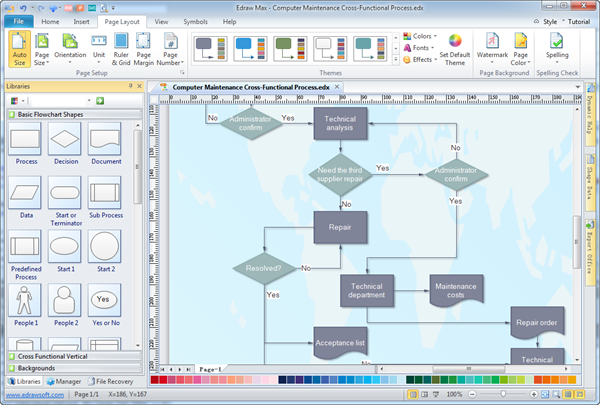Select the Decision shape in library
This screenshot has width=600, height=405.
64,147
